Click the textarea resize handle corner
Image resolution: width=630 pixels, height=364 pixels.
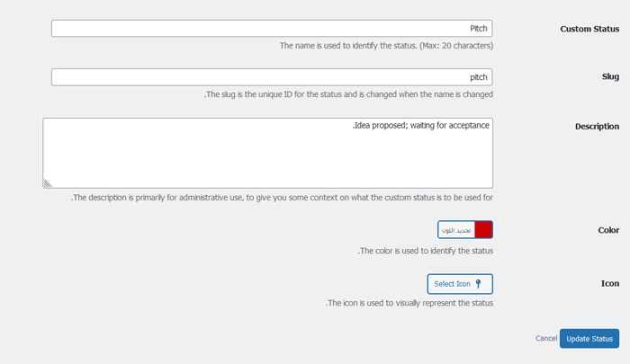(47, 183)
